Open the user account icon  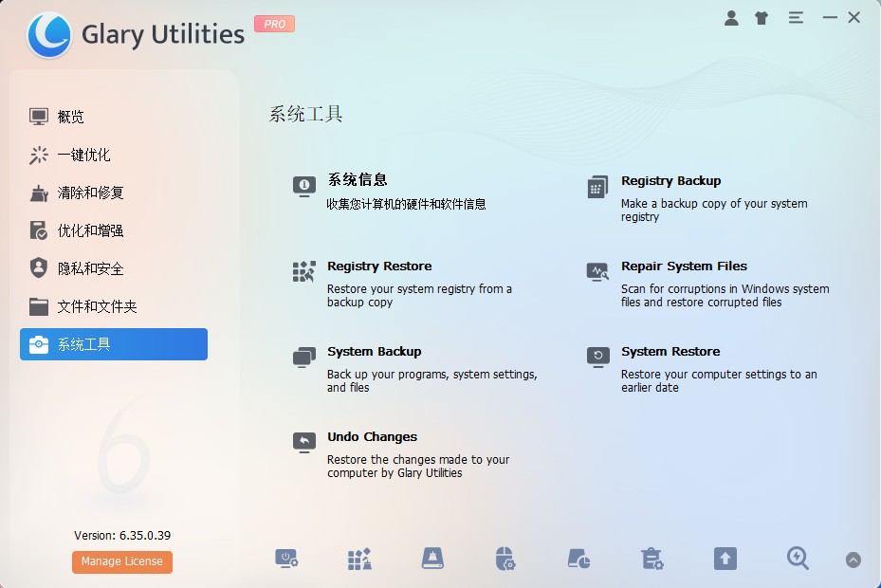pyautogui.click(x=731, y=18)
